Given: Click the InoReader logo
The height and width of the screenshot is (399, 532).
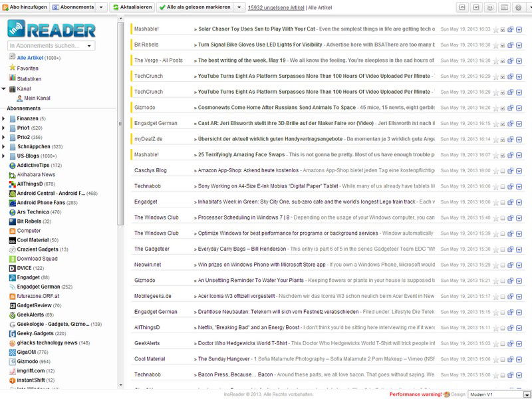Looking at the screenshot, I should (52, 29).
